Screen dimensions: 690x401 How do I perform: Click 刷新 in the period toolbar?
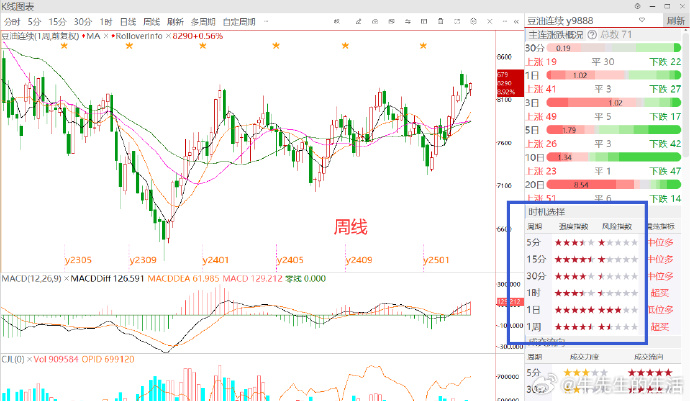click(x=175, y=22)
